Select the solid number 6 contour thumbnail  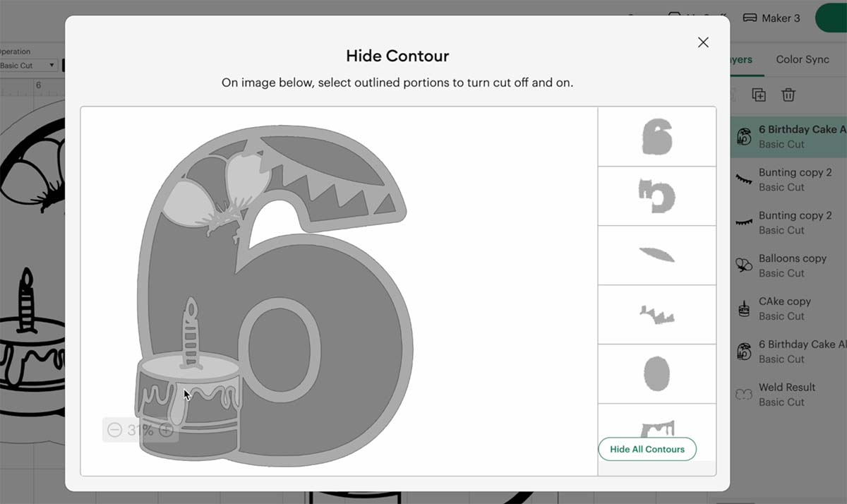(x=657, y=136)
